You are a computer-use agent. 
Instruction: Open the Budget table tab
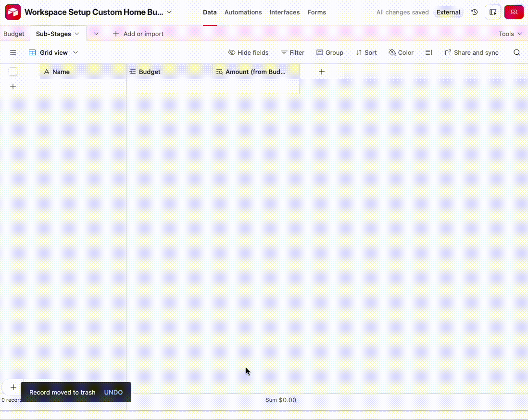pyautogui.click(x=14, y=34)
